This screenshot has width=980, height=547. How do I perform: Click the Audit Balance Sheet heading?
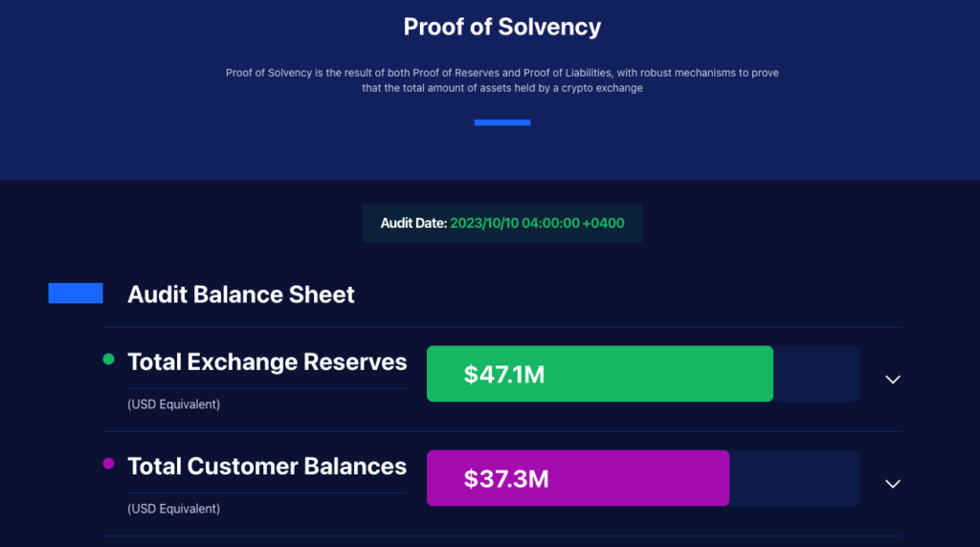click(x=241, y=295)
